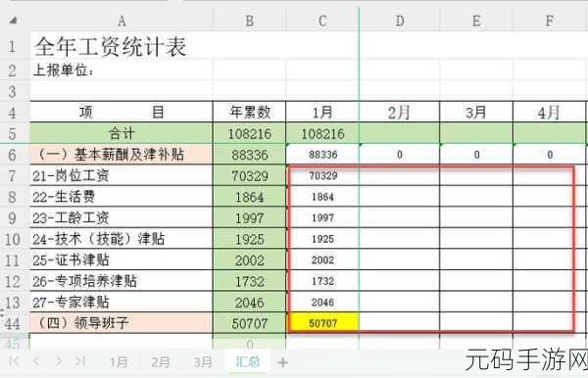This screenshot has width=588, height=378.
Task: Click the (一)基本薪酬及津补贴 cell
Action: click(x=122, y=155)
